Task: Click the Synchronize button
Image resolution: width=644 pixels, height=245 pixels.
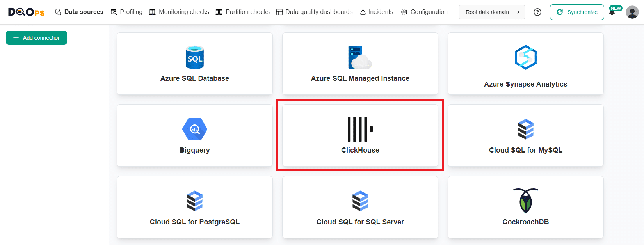Action: coord(577,12)
